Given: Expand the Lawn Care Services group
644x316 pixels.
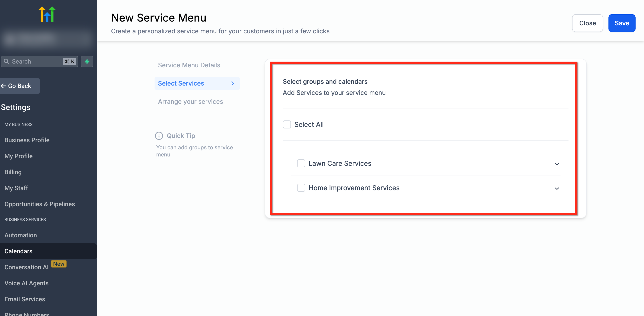Looking at the screenshot, I should (x=557, y=164).
